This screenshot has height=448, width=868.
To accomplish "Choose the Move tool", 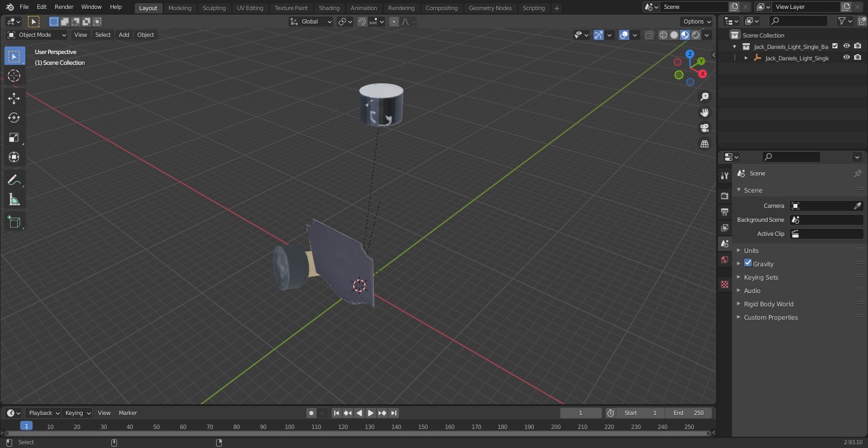I will point(14,98).
